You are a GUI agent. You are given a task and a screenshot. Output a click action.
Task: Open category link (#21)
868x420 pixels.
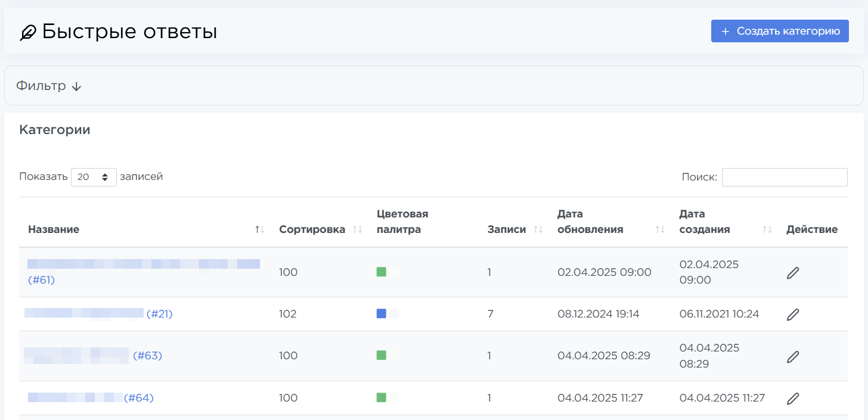coord(159,314)
